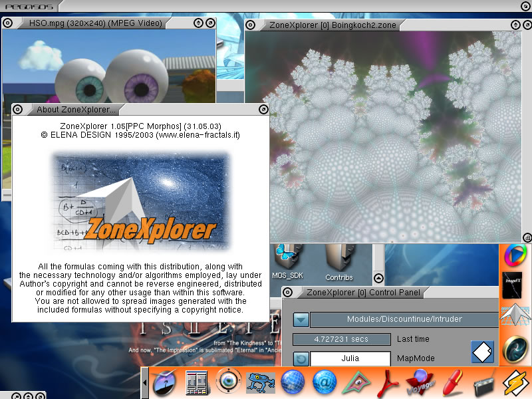Image resolution: width=532 pixels, height=399 pixels.
Task: Click the eyeballs video frame in HSO.mpg
Action: [108, 66]
